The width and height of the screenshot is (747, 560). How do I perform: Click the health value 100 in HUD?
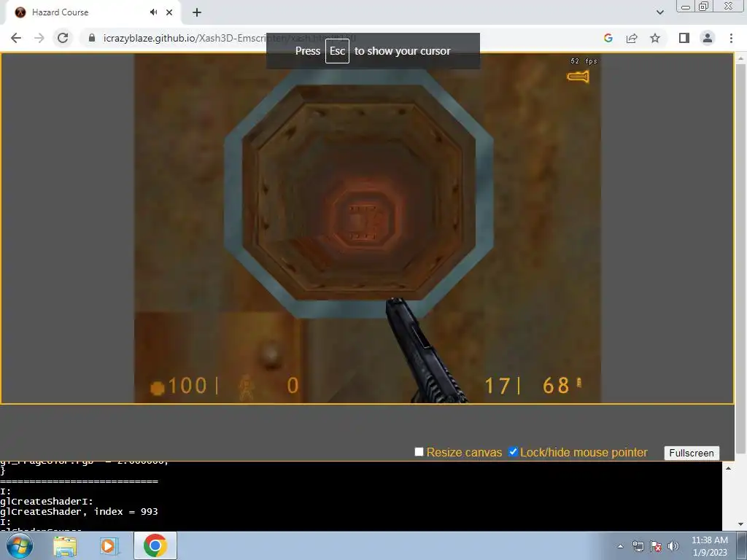pos(187,386)
